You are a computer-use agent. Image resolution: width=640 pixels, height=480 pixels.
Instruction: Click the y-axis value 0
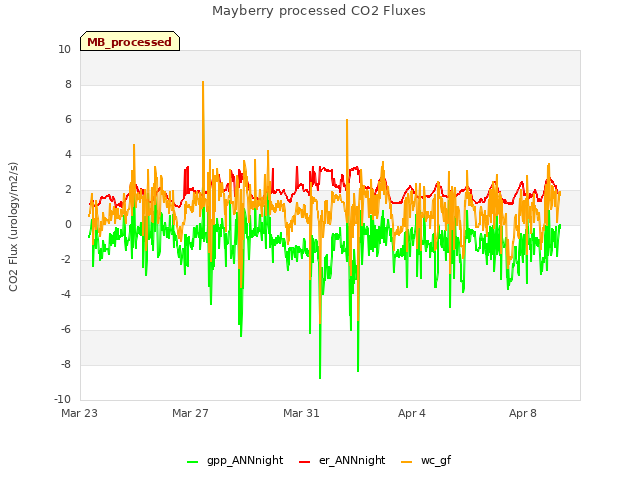point(68,224)
